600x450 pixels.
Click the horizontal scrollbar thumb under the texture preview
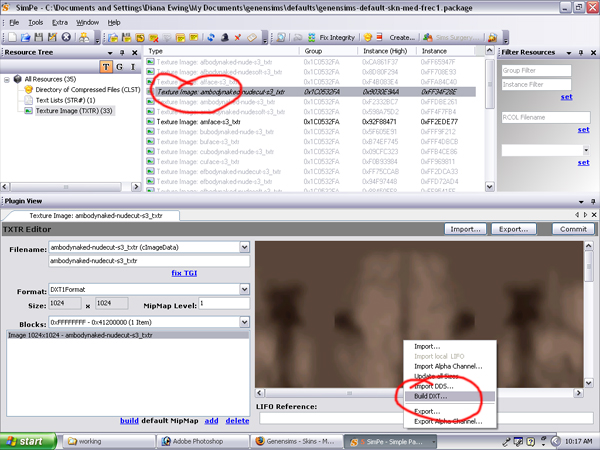(x=349, y=393)
